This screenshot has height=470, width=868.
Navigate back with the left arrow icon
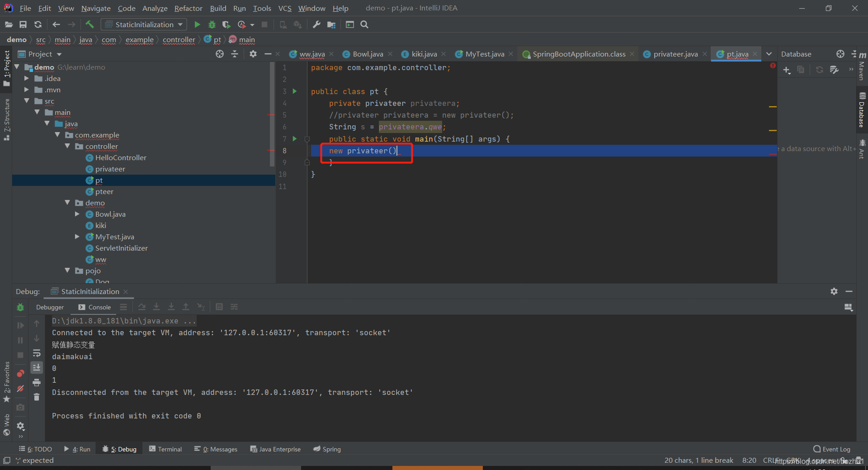[56, 24]
